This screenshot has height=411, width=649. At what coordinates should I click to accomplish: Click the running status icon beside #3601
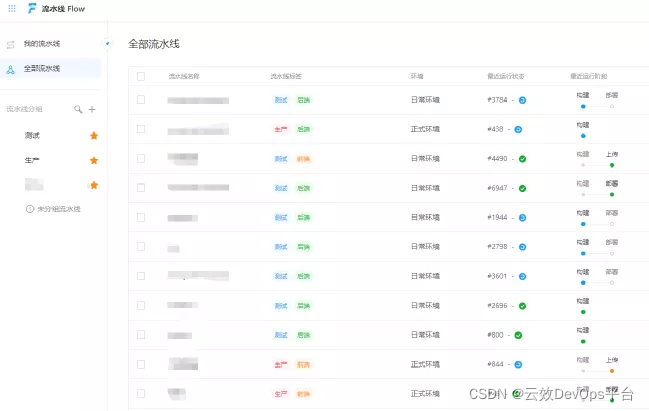click(522, 276)
